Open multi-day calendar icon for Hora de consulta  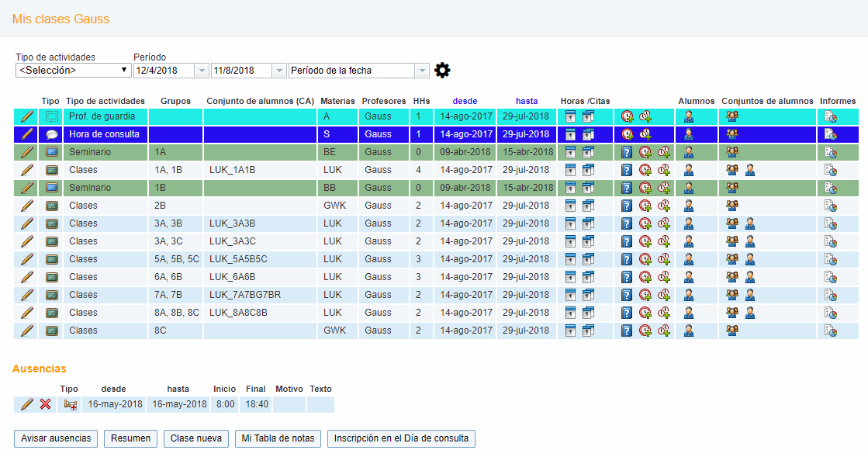(x=588, y=134)
